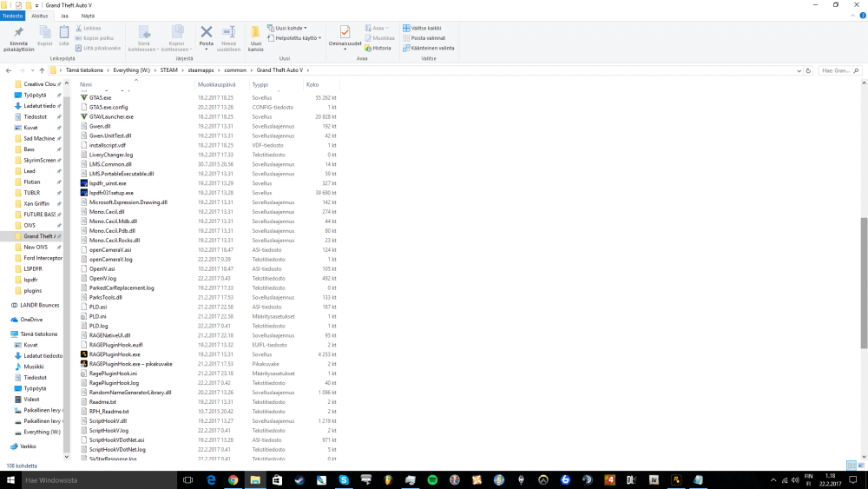Sort by the Koko column header

click(322, 85)
